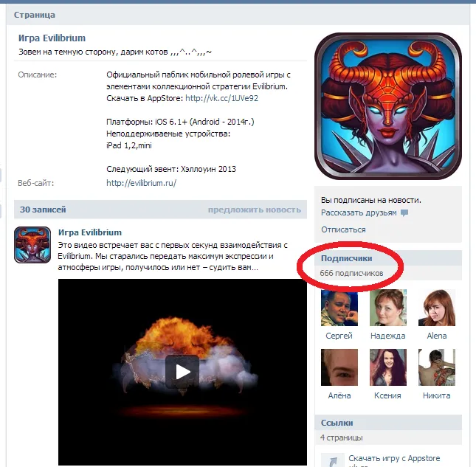Viewport: 476px width, 467px height.
Task: Click the page title Игра Evilibrium
Action: pos(52,38)
